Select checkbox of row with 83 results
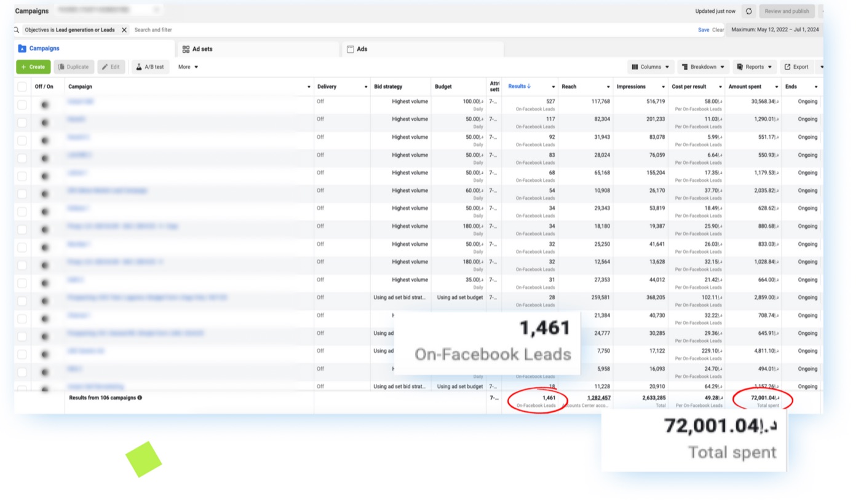Viewport: 861px width, 504px height. [x=22, y=158]
